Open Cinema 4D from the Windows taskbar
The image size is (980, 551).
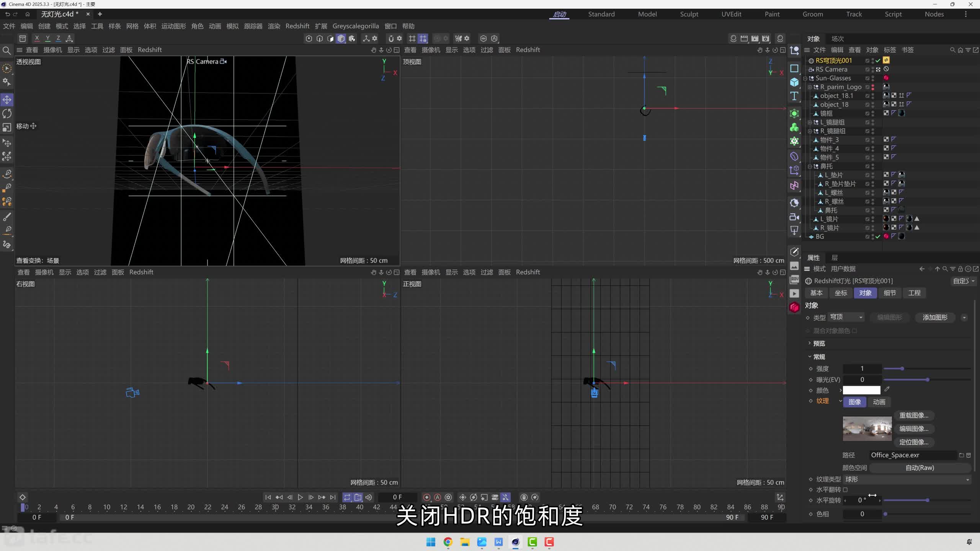click(x=516, y=542)
